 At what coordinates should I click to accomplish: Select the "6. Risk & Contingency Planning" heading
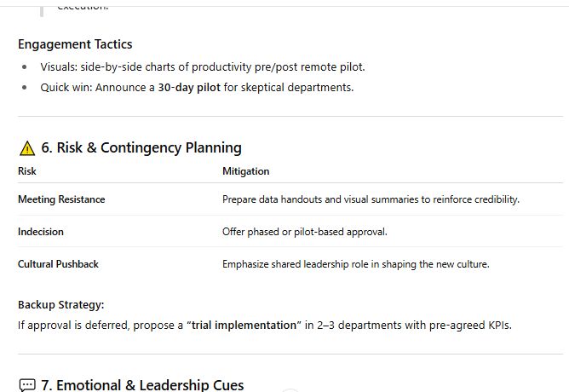coord(141,148)
